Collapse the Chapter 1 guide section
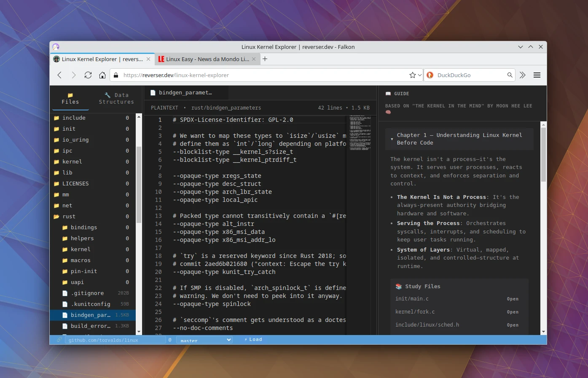 coord(392,139)
